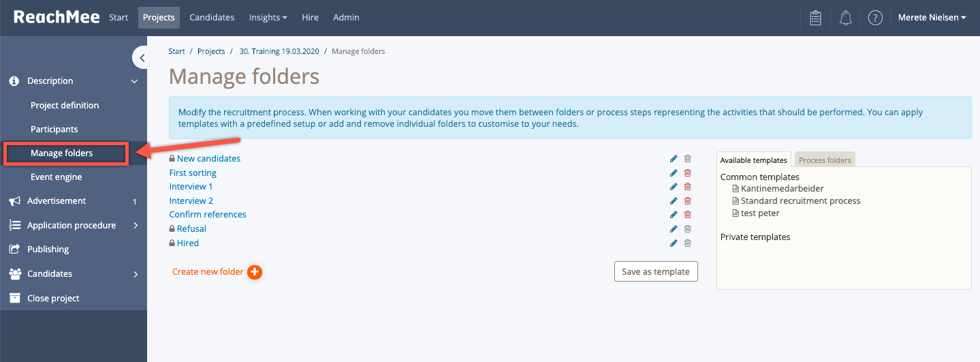Open the Candidates top menu item

(212, 18)
